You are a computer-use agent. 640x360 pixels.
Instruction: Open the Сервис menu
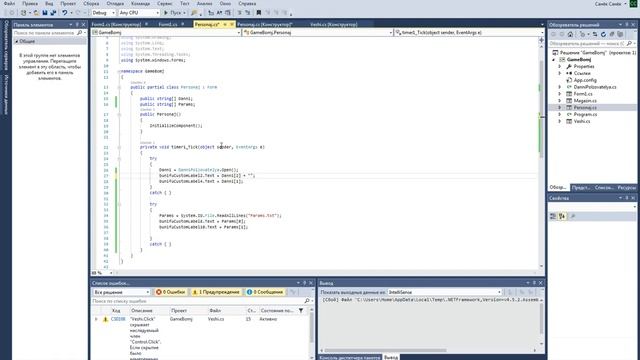tap(164, 3)
